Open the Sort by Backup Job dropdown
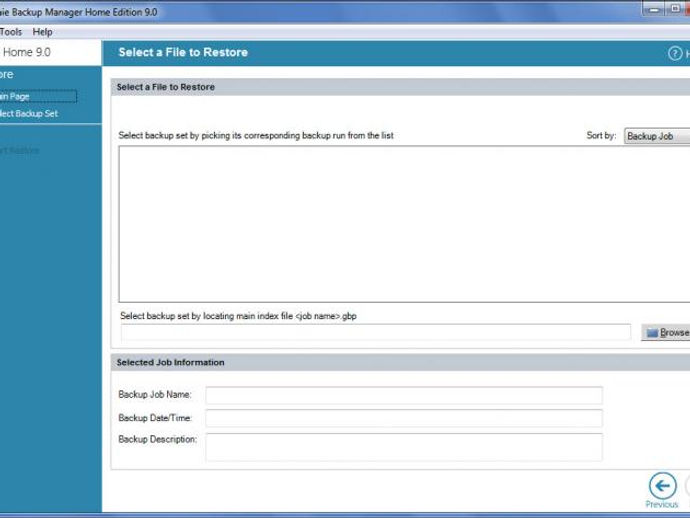690x518 pixels. point(657,136)
